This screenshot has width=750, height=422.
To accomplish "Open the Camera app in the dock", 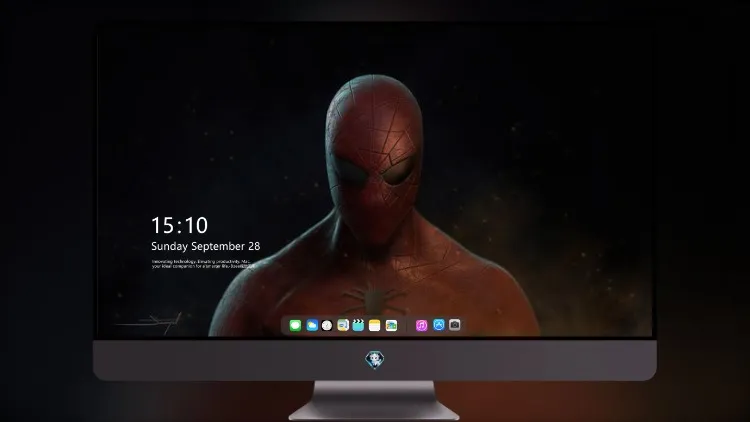I will tap(455, 325).
